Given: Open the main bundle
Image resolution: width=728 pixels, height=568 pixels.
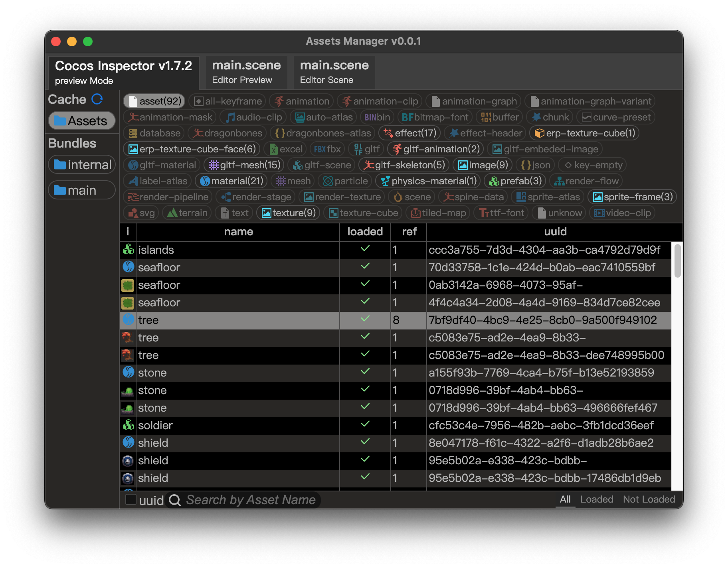Looking at the screenshot, I should (82, 190).
